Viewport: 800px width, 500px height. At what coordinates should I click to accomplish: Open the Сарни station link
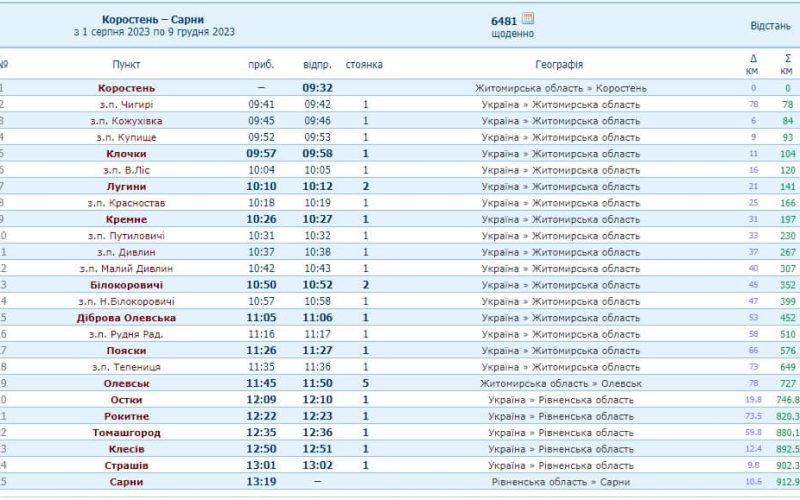click(126, 482)
